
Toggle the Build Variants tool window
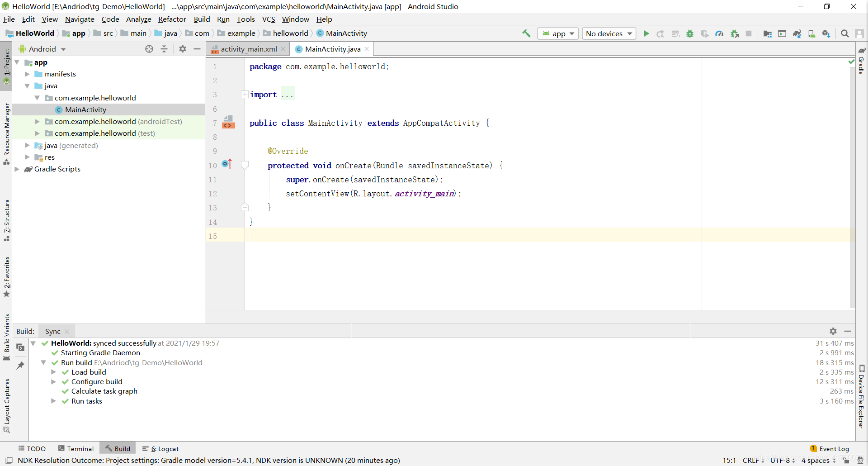click(x=6, y=338)
